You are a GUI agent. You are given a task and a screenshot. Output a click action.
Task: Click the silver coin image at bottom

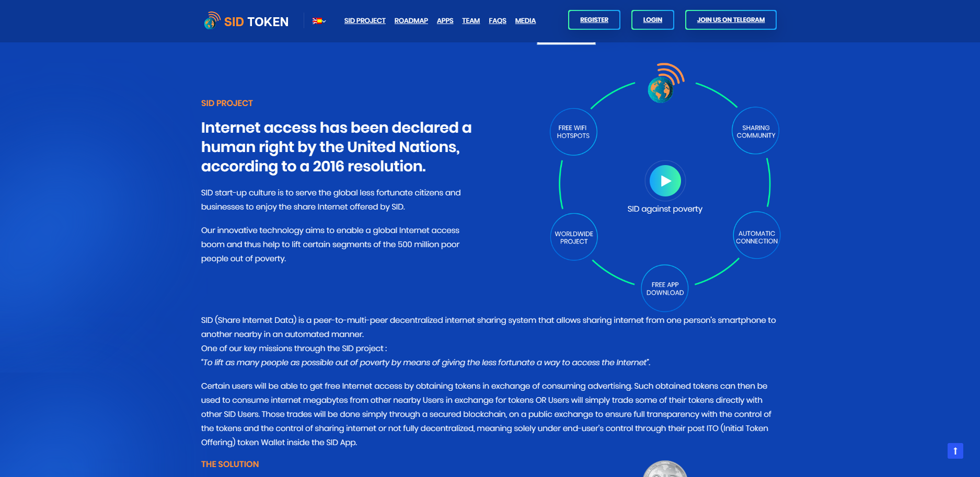[665, 469]
